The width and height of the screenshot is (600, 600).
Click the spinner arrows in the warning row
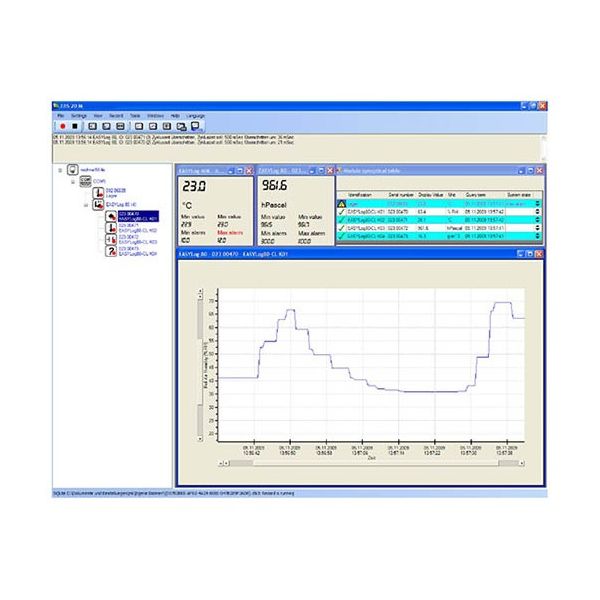[537, 204]
